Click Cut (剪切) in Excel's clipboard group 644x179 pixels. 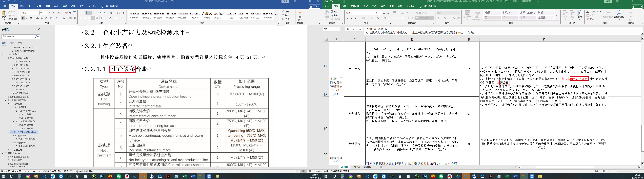(x=334, y=11)
